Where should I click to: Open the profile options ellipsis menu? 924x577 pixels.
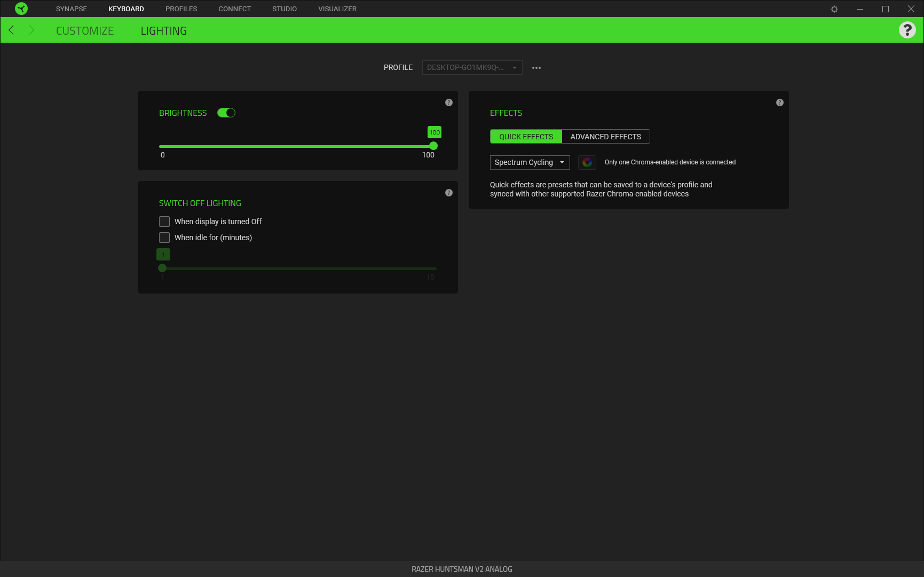click(x=536, y=67)
